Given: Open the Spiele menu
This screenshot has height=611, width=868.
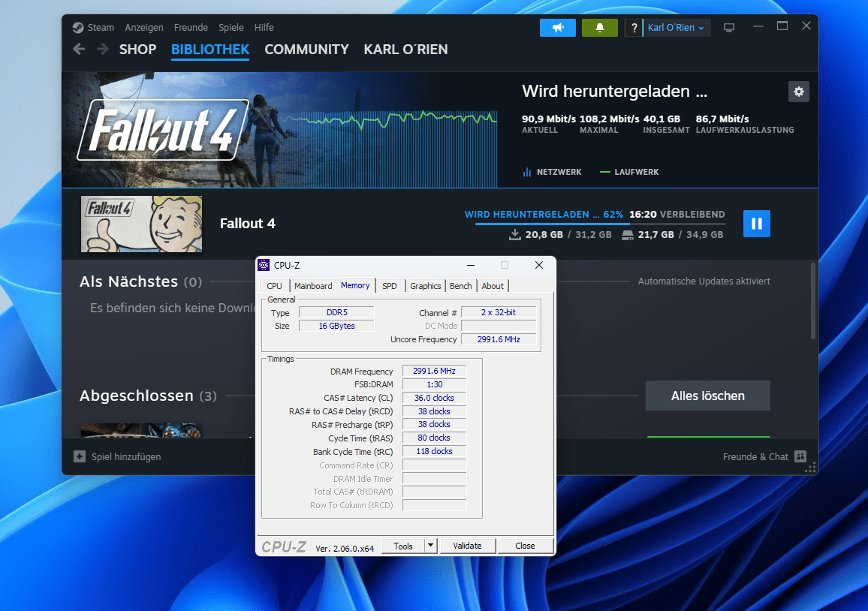Looking at the screenshot, I should [x=231, y=28].
